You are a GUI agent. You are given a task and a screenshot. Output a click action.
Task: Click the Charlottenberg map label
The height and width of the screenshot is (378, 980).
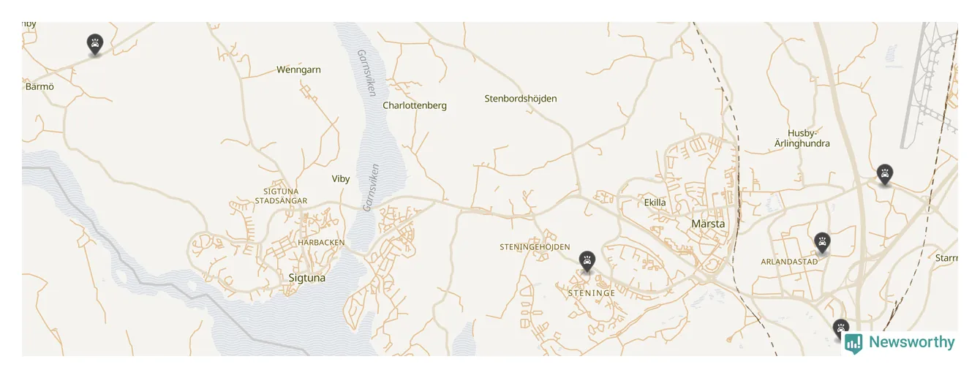[x=415, y=105]
